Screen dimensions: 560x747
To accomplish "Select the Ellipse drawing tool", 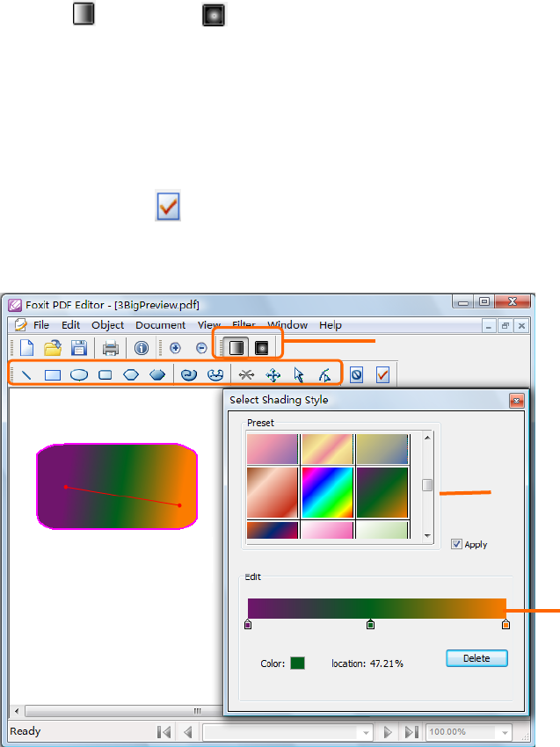I will 79,375.
